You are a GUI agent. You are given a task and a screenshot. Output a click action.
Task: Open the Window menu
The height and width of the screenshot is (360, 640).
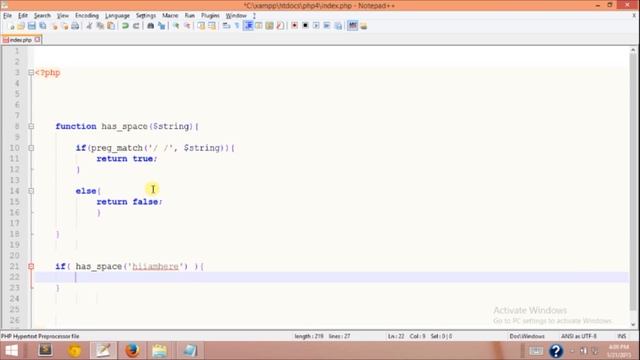(236, 16)
